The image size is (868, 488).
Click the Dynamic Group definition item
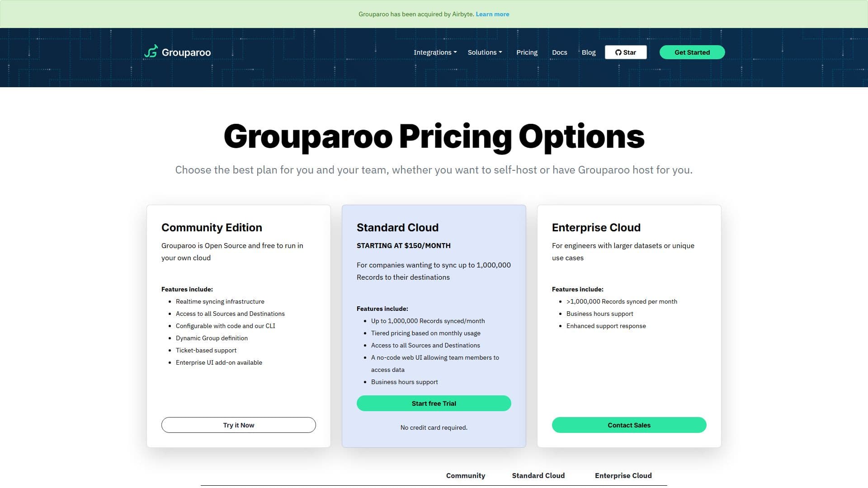(x=212, y=338)
